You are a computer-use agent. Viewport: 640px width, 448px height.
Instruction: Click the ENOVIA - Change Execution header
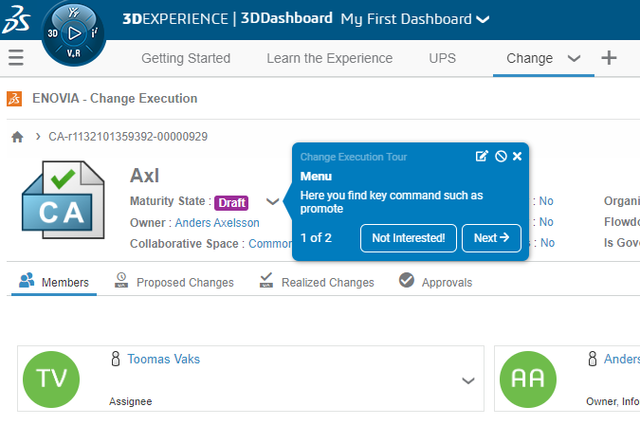[115, 98]
